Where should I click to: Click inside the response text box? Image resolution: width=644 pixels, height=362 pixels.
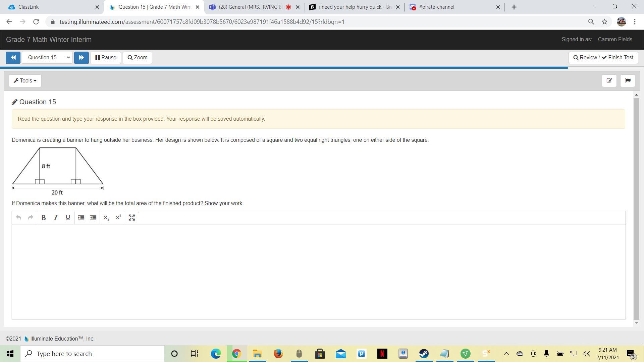319,271
